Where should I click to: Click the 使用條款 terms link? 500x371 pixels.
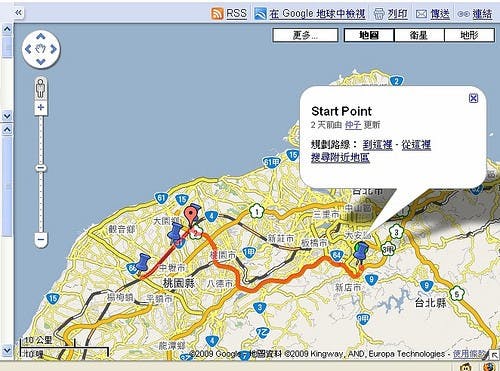[x=468, y=354]
